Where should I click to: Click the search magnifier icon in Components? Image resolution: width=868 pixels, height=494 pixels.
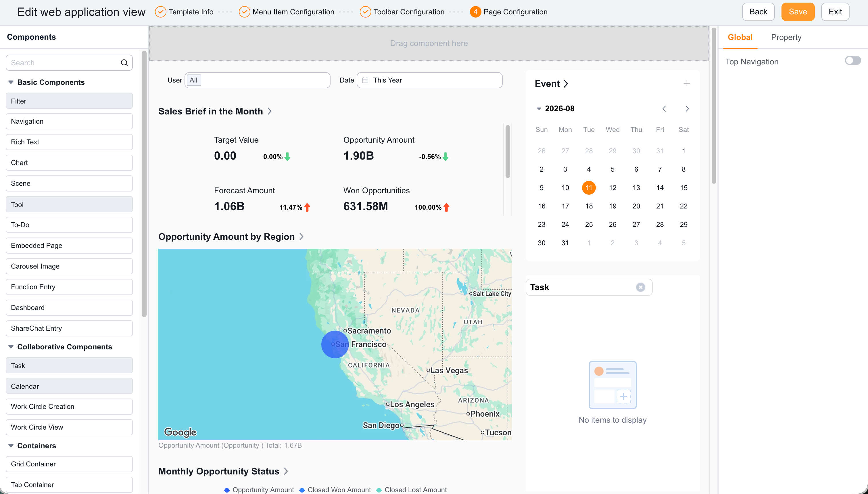click(124, 63)
